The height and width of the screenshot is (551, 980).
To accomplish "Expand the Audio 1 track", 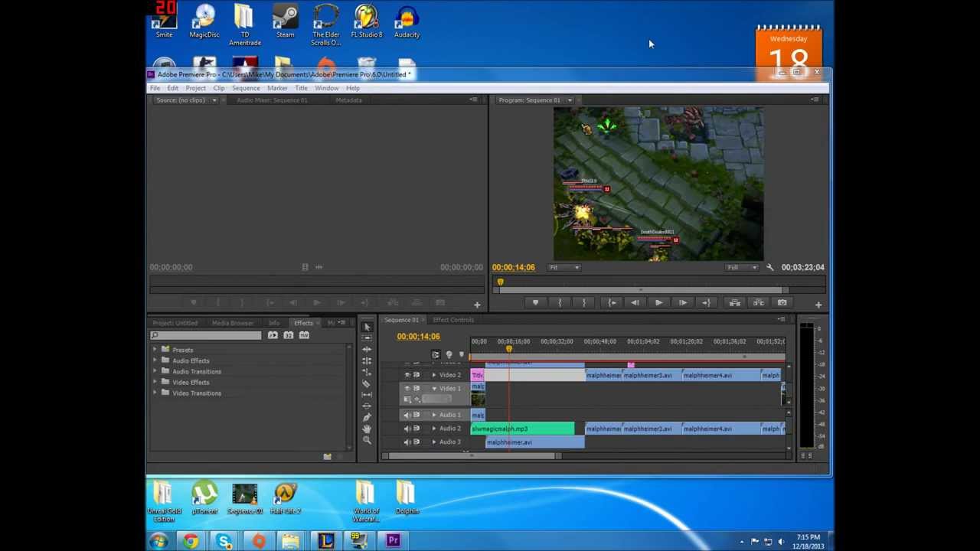I will pos(434,415).
